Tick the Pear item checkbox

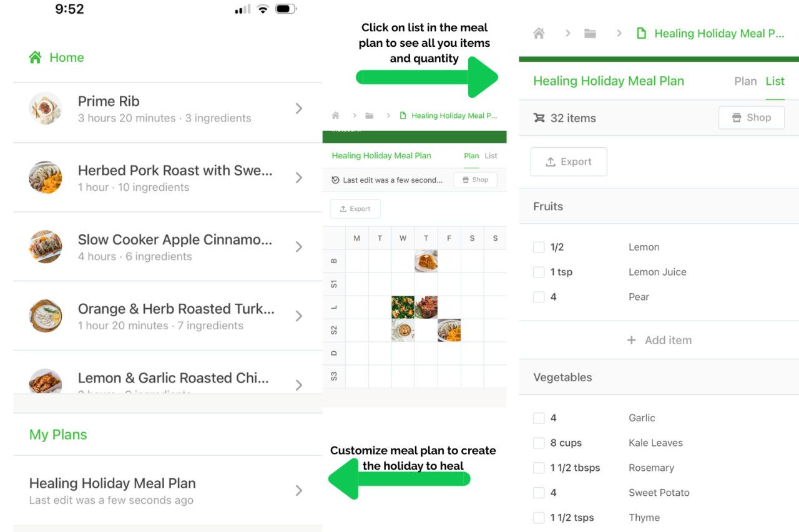click(539, 297)
